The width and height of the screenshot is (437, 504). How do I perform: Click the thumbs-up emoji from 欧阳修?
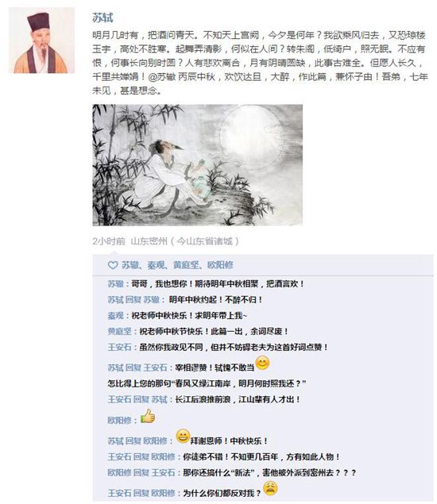point(148,416)
